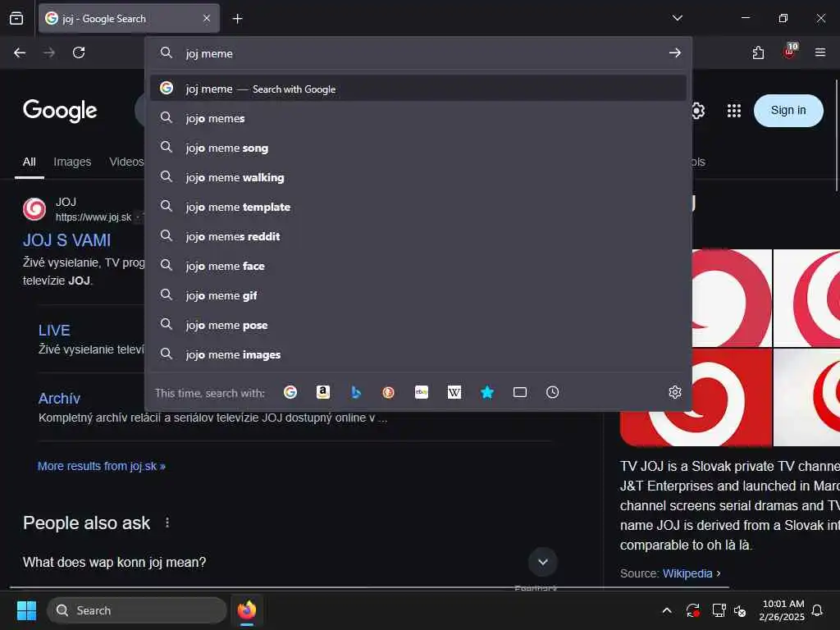Image resolution: width=840 pixels, height=630 pixels.
Task: Open the Google apps grid
Action: point(734,111)
